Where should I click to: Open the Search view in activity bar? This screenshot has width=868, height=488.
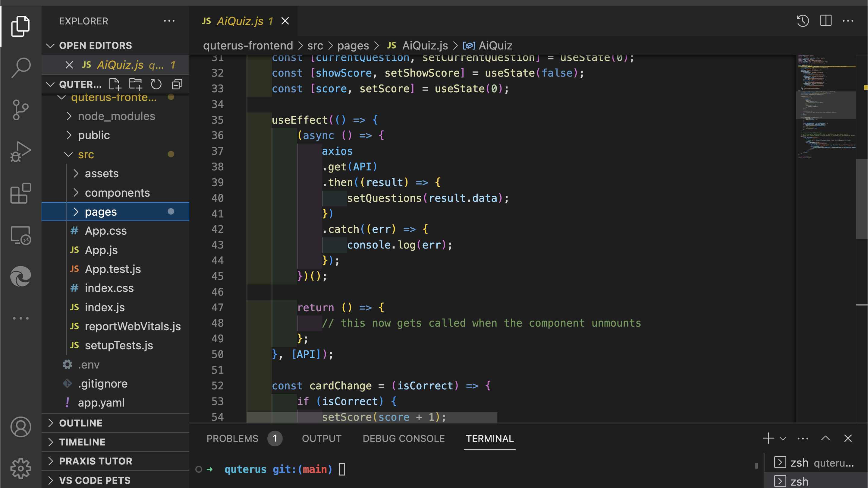(21, 68)
